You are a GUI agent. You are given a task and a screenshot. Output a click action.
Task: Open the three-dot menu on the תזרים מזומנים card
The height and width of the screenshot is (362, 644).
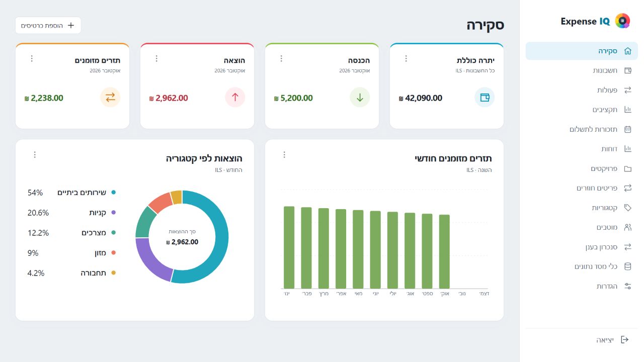coord(32,59)
